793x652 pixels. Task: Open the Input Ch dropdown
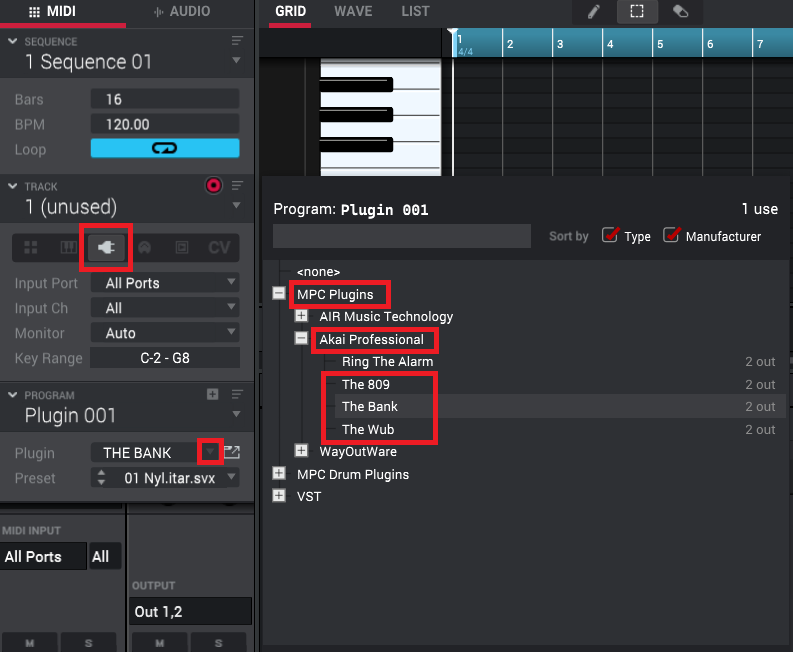165,308
